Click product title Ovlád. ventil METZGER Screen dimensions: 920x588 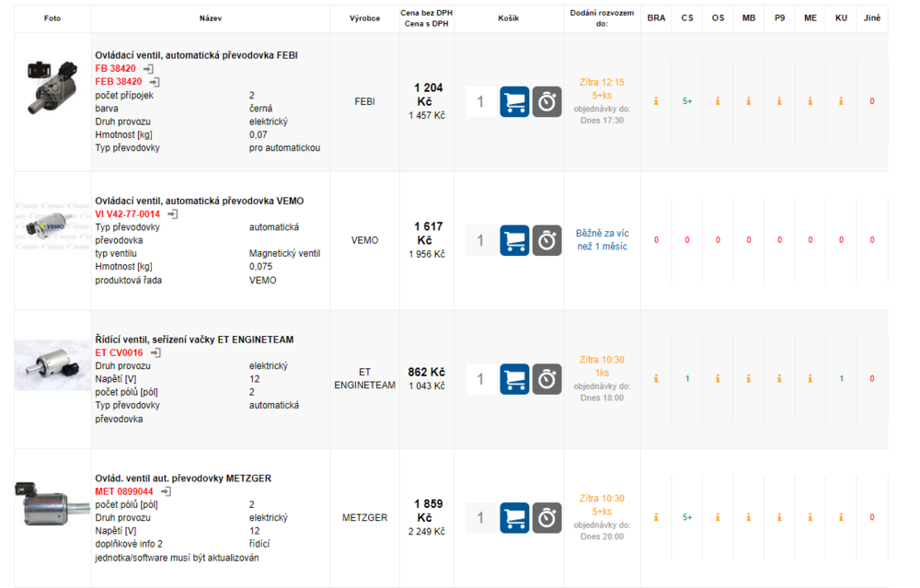[183, 478]
